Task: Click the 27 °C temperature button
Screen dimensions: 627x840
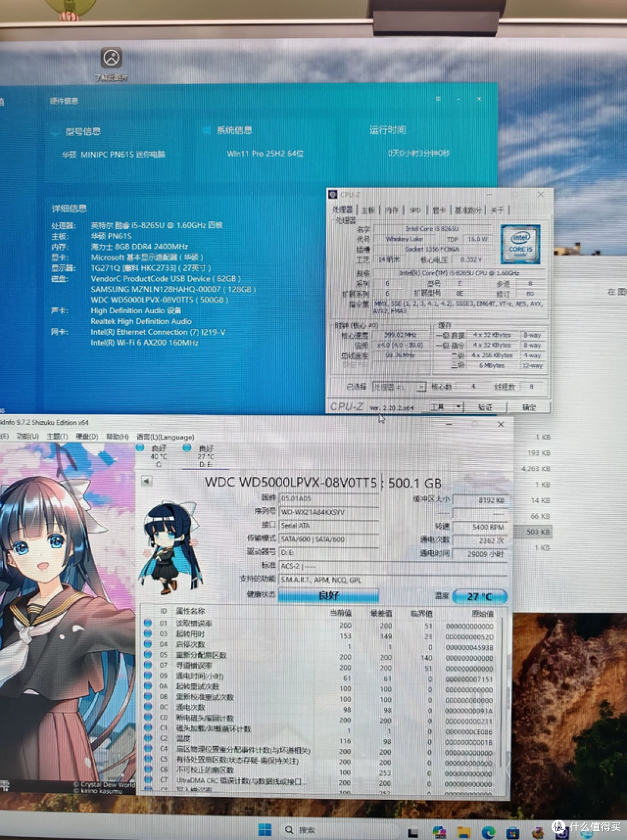Action: (480, 596)
